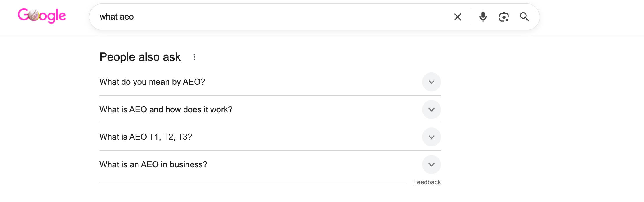Expand "What is AEO and how does it work?"

pos(431,109)
